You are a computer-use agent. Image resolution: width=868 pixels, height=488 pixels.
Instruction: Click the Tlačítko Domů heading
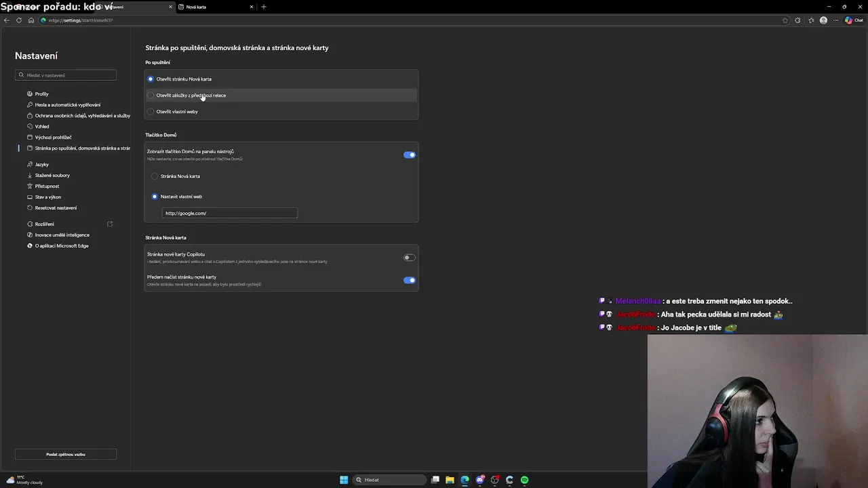[161, 135]
